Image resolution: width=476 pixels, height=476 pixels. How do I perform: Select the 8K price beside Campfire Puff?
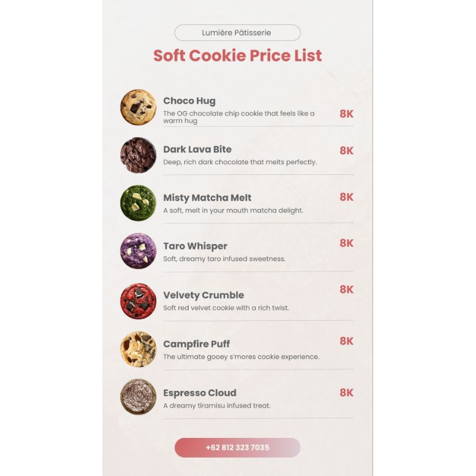(346, 341)
